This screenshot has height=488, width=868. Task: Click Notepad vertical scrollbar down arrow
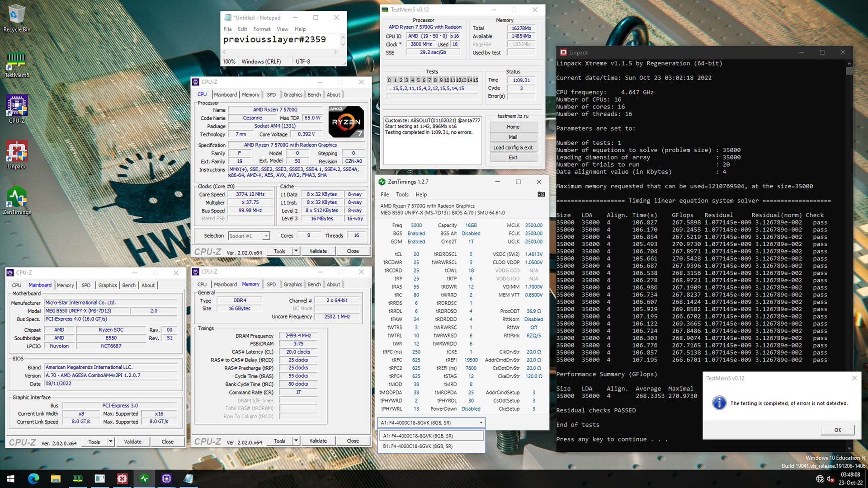(x=343, y=44)
